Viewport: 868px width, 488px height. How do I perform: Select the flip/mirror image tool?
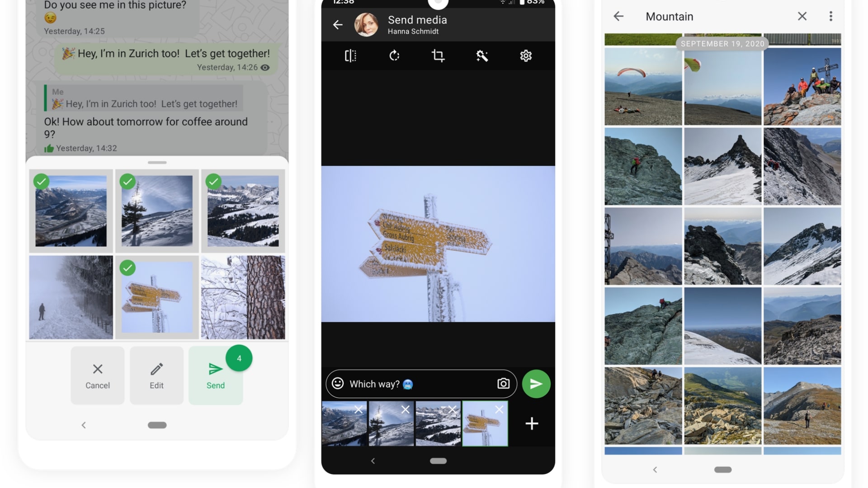pyautogui.click(x=350, y=56)
